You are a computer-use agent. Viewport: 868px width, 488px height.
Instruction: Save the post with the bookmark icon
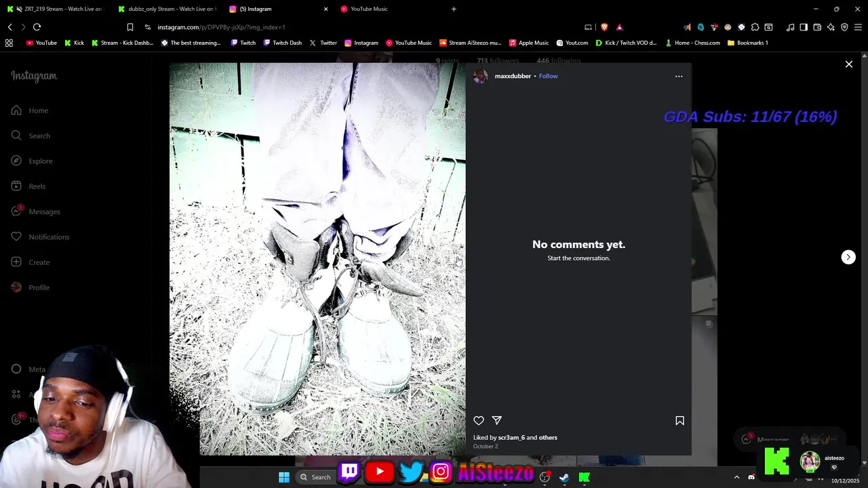click(679, 421)
